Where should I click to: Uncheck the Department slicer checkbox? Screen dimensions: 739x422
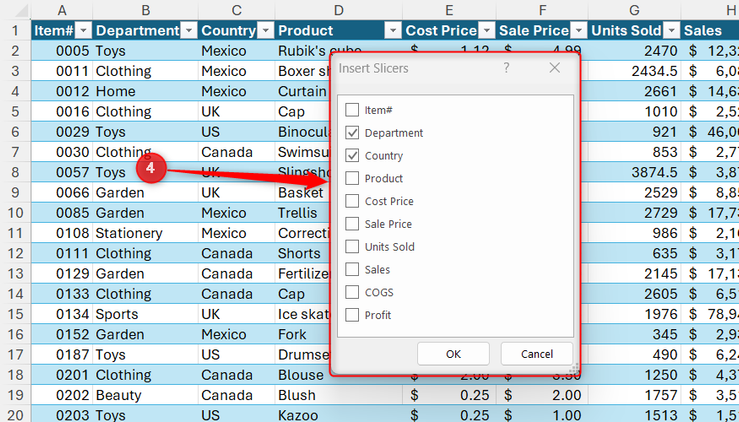[352, 132]
